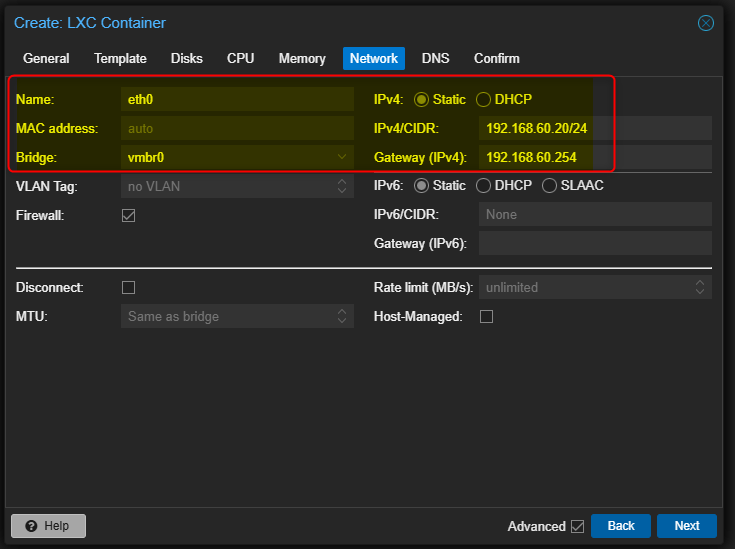Select IPv6 Static radio button
The width and height of the screenshot is (735, 549).
coord(421,186)
